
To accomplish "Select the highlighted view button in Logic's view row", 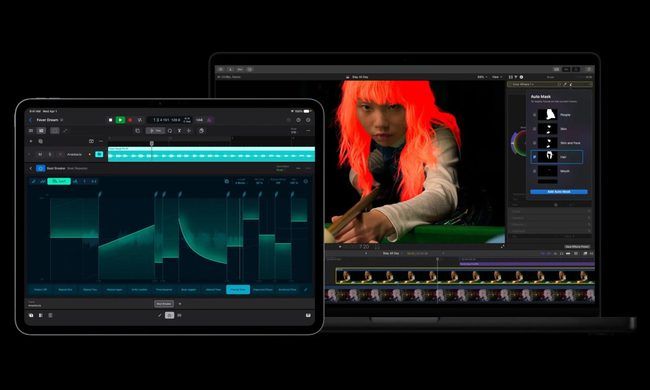I will tap(41, 131).
